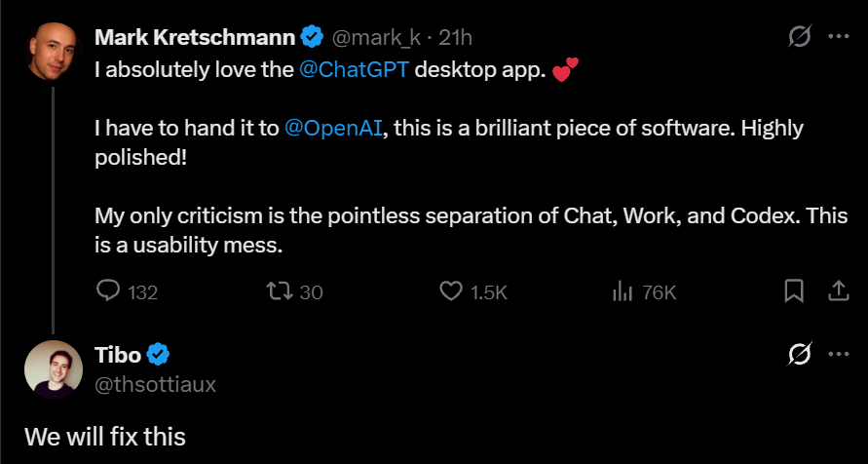
Task: Reply to Mark Kretschmann's post
Action: (128, 291)
